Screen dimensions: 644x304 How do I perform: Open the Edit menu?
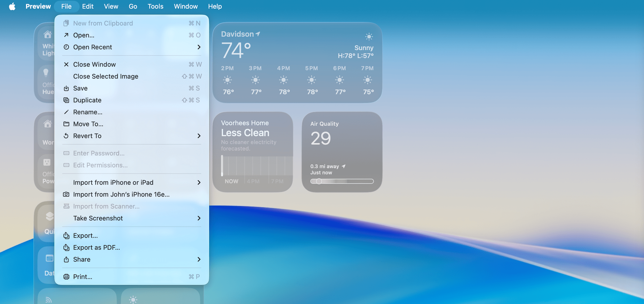(88, 6)
